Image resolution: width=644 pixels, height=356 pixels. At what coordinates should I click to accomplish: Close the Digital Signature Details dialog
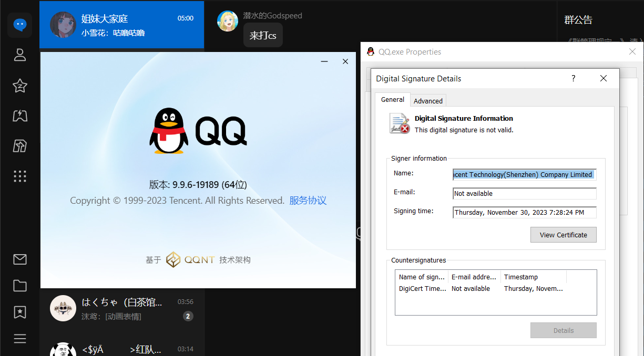pos(604,78)
